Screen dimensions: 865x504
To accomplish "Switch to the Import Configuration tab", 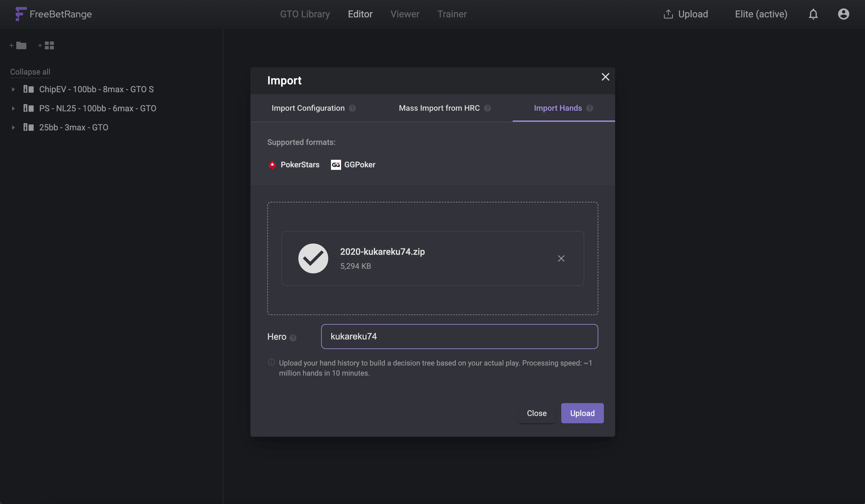I will [x=308, y=108].
